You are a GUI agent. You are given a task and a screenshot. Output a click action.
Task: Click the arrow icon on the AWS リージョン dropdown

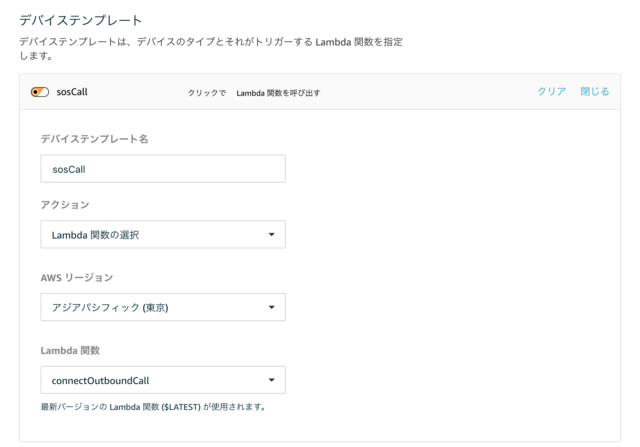(271, 307)
